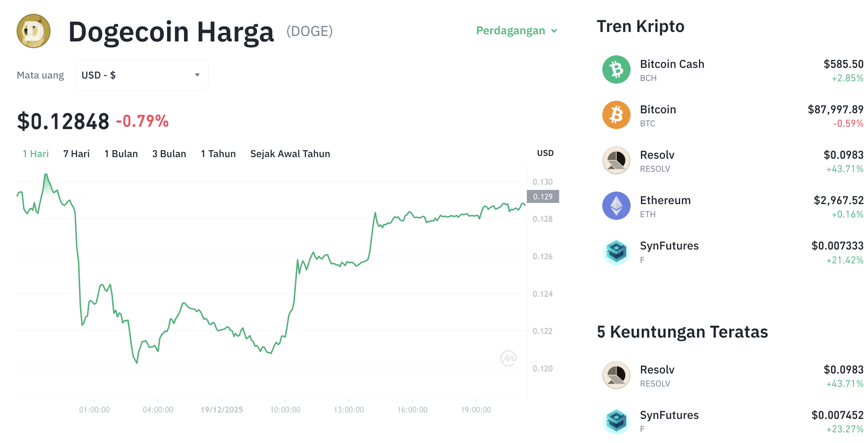Select the Sejak Awal Tahun tab
This screenshot has width=868, height=443.
290,154
